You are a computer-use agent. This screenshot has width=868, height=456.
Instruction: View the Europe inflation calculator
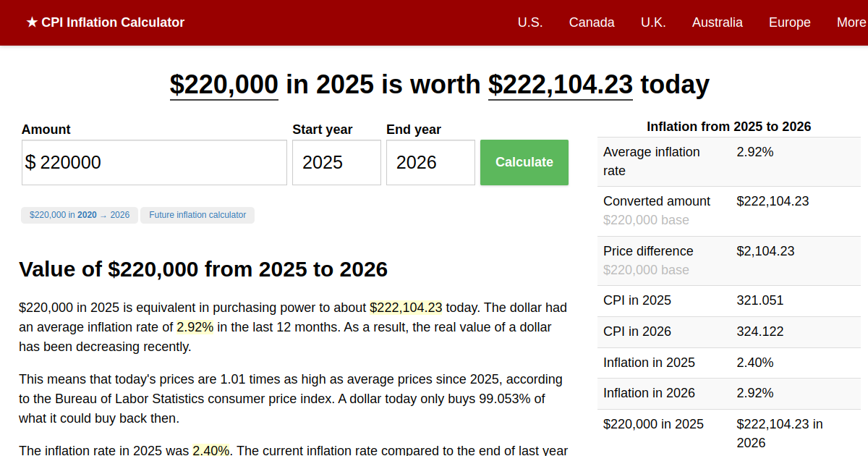coord(789,22)
